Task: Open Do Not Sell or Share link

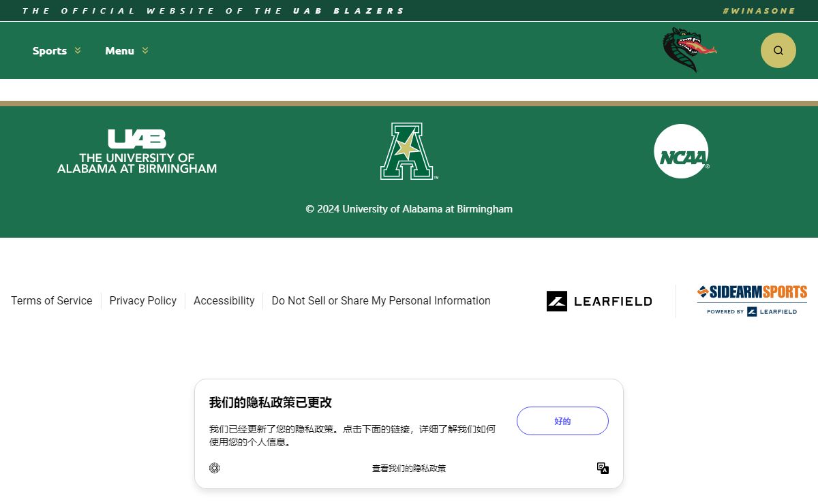Action: (381, 301)
